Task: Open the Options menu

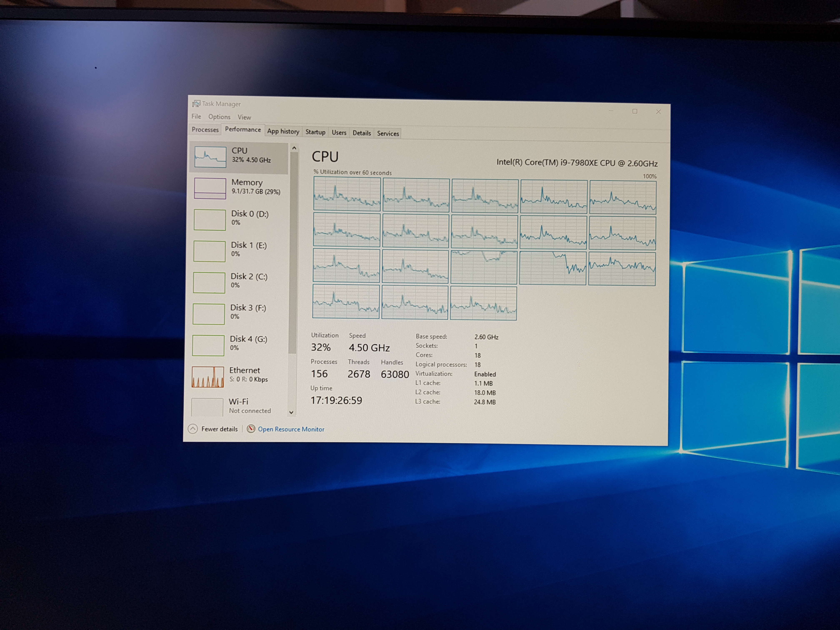Action: coord(219,117)
